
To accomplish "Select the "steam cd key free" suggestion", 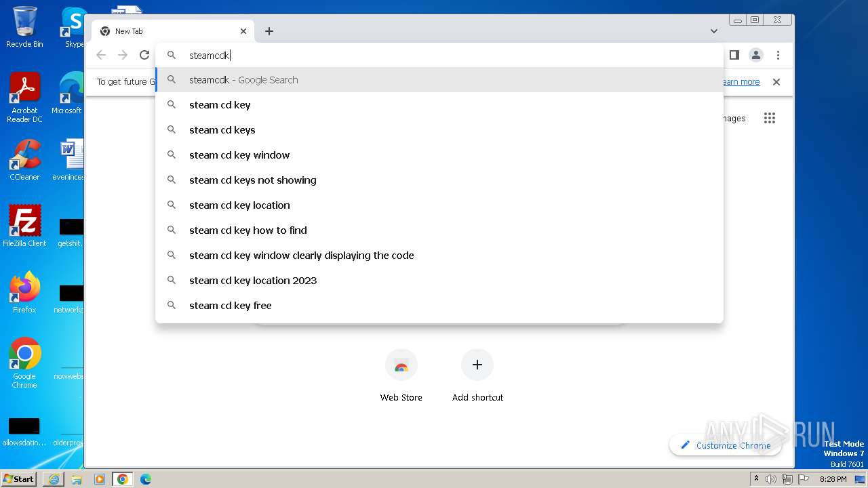I will [439, 306].
